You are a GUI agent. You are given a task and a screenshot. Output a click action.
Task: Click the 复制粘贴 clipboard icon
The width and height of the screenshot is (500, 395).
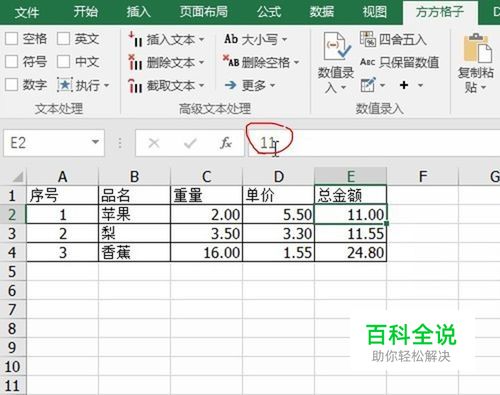(478, 49)
